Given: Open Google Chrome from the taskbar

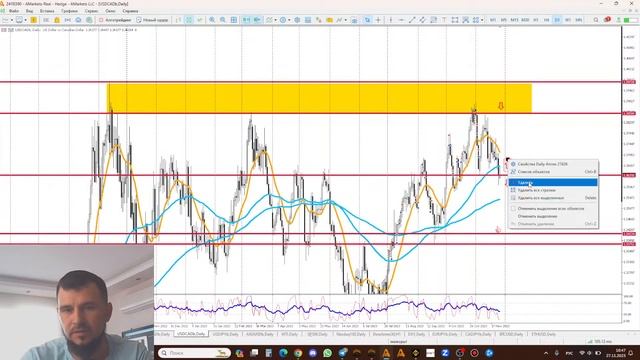Looking at the screenshot, I should [x=298, y=353].
